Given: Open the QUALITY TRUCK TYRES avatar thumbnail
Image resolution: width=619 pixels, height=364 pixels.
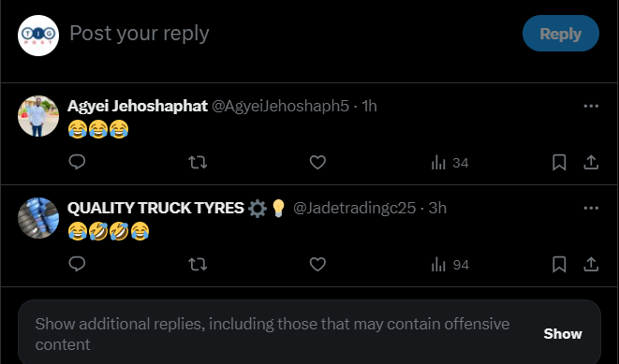Looking at the screenshot, I should click(x=38, y=218).
